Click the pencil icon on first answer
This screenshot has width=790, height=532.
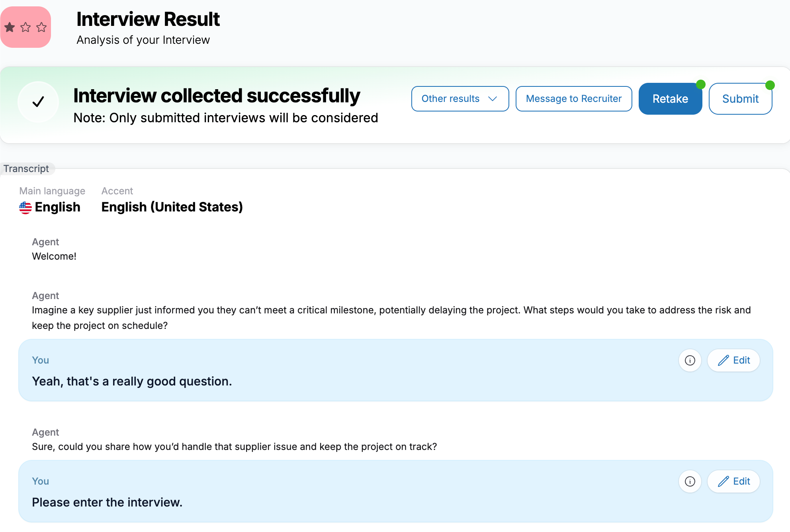click(x=724, y=360)
